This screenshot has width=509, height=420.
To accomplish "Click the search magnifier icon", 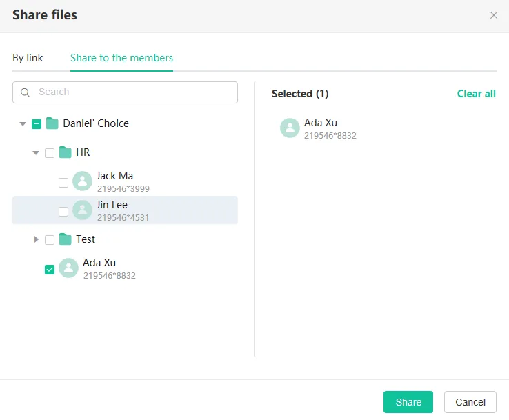I will 26,92.
